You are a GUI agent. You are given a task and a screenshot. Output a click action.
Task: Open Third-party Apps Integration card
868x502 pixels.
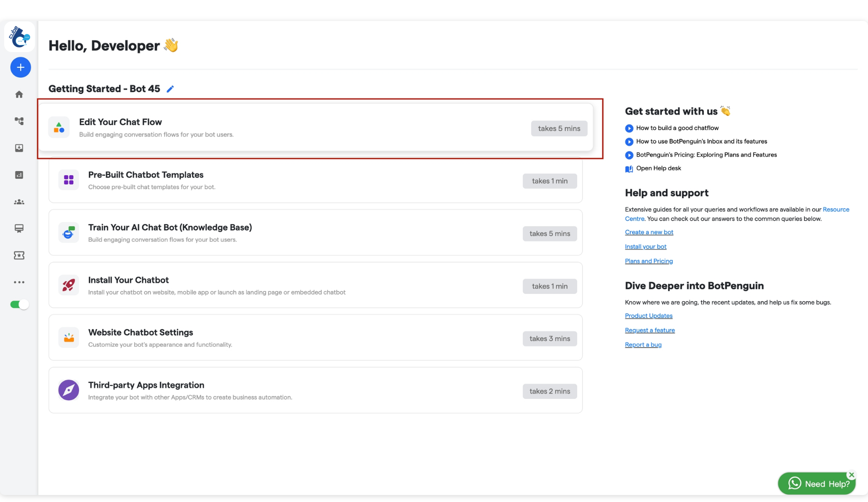[315, 390]
